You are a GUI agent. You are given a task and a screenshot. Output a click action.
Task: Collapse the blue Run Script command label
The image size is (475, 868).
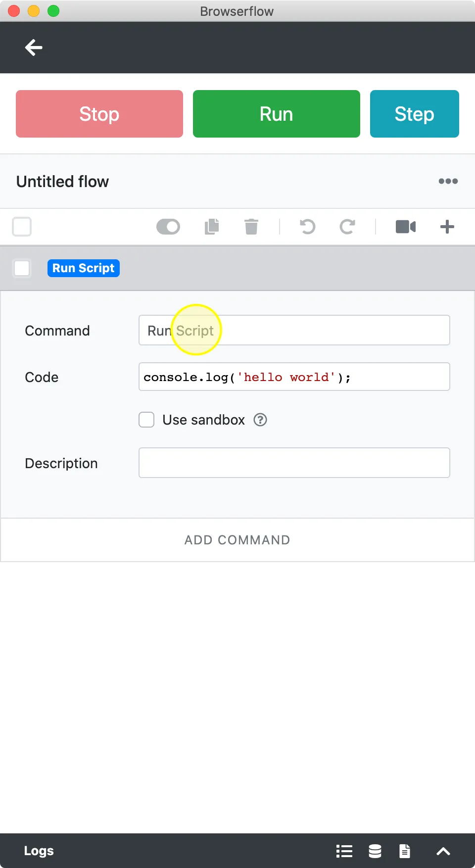point(84,268)
